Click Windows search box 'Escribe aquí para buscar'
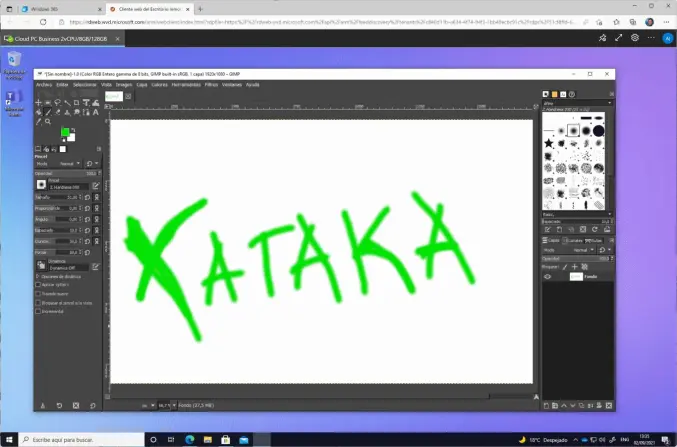 [81, 440]
